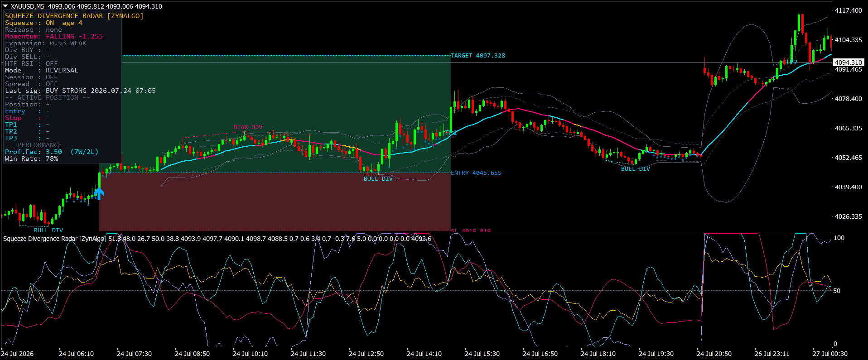Click the Win Rate: 78% row
The height and width of the screenshot is (360, 868).
[31, 158]
